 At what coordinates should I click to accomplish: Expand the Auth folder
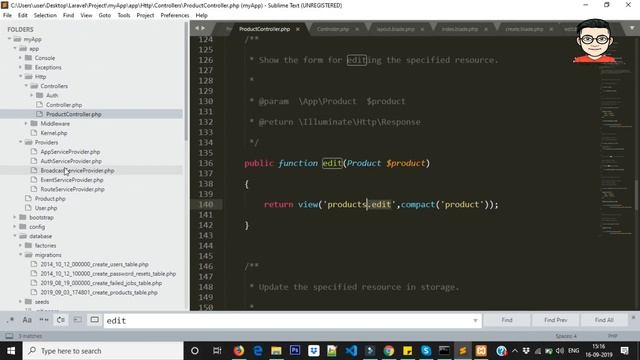32,96
